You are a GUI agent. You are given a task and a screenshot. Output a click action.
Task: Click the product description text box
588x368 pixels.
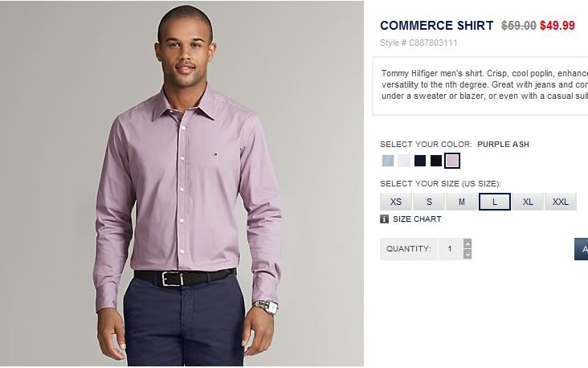point(480,84)
